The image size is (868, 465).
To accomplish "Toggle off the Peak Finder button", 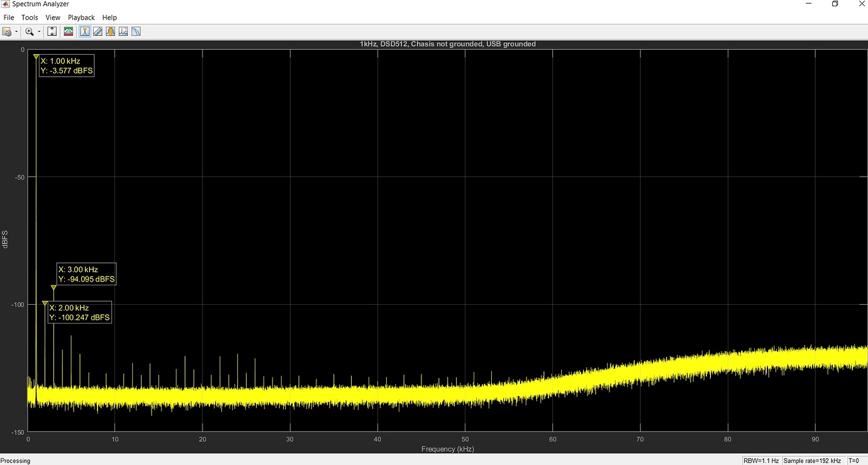I will pyautogui.click(x=85, y=31).
